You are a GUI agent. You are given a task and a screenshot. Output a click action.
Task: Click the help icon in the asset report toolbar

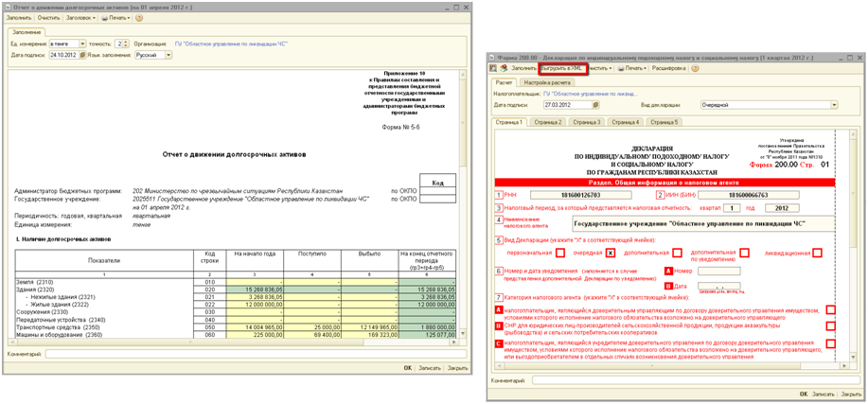tap(138, 18)
